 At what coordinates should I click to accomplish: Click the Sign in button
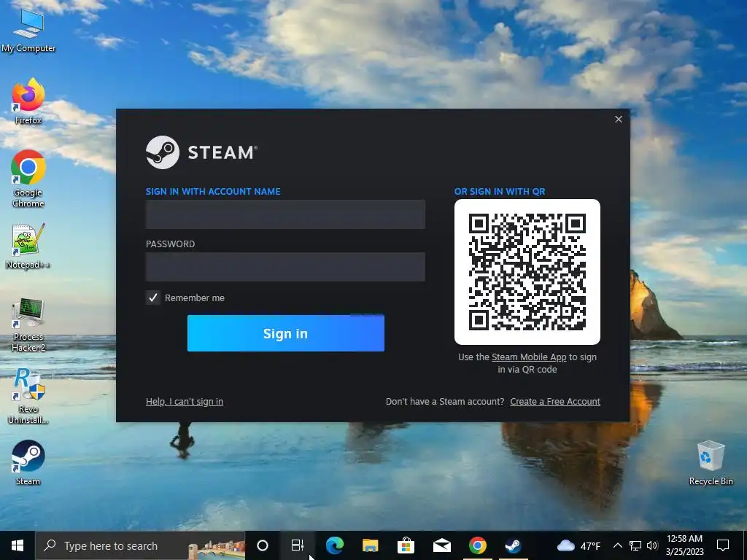click(286, 333)
